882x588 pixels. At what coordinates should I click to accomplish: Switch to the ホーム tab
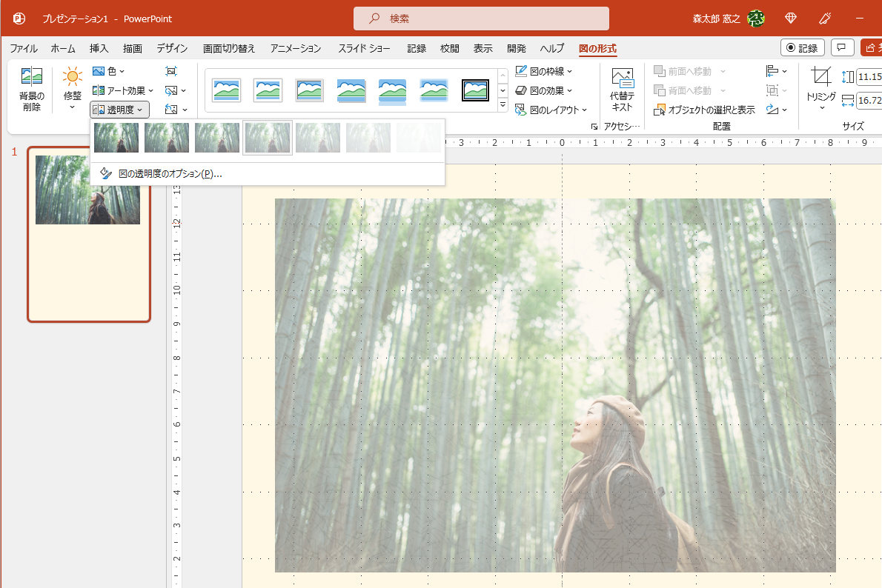[x=63, y=48]
